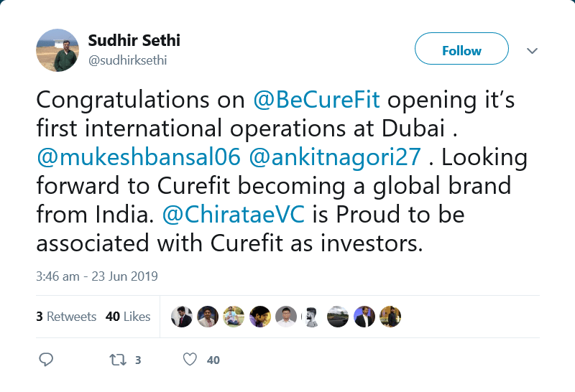Click the second liker avatar in the row

208,317
